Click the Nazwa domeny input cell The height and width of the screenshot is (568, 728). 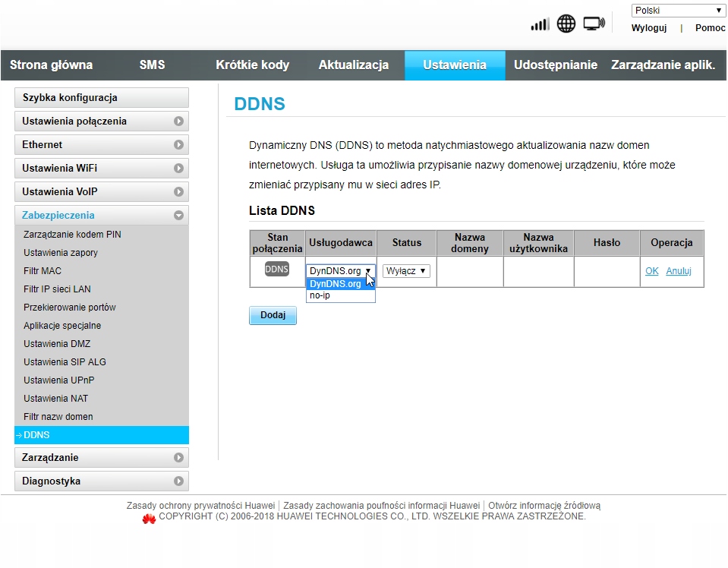[469, 271]
